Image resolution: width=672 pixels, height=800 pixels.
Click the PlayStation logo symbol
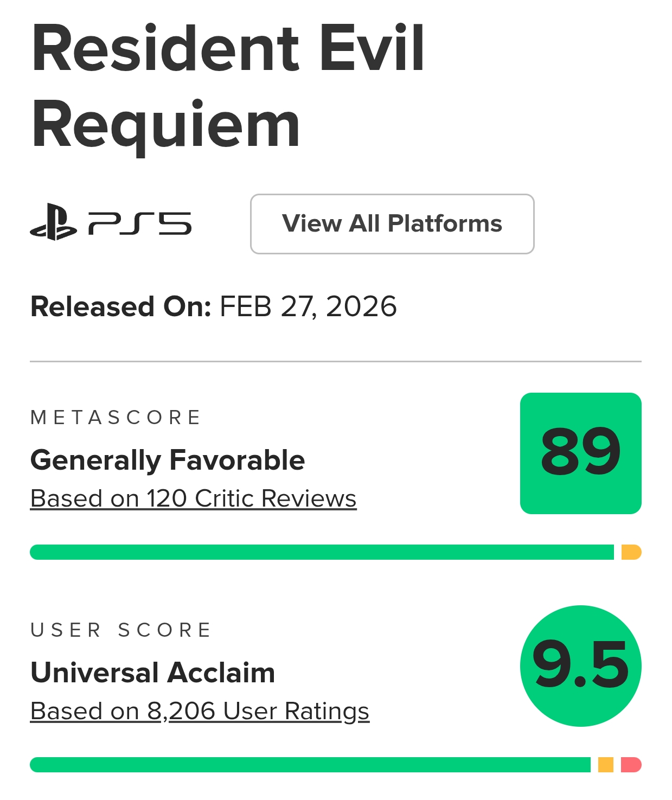pos(53,222)
